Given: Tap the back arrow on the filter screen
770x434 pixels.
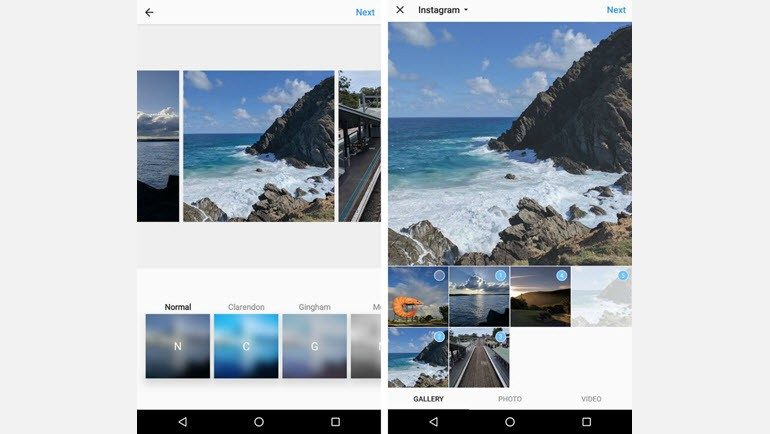Looking at the screenshot, I should 149,12.
